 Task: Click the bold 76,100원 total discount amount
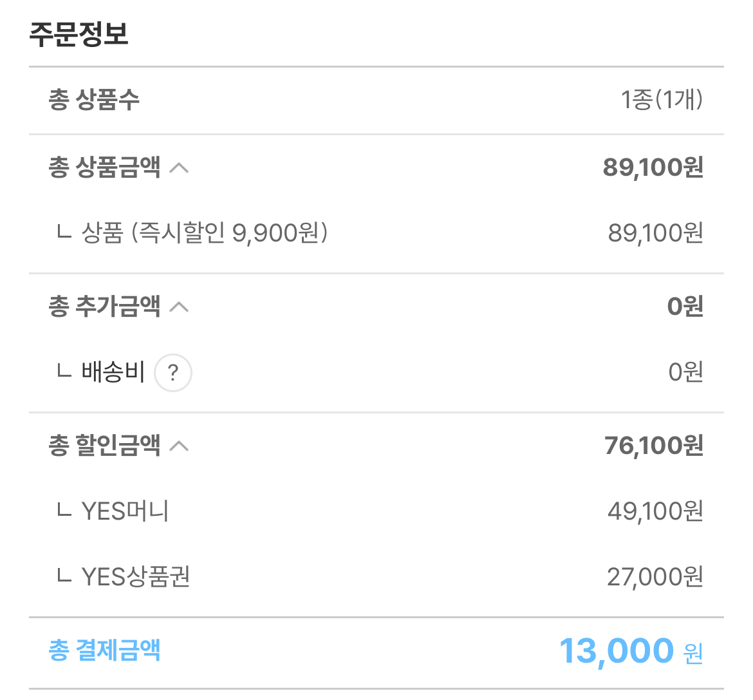[x=654, y=446]
